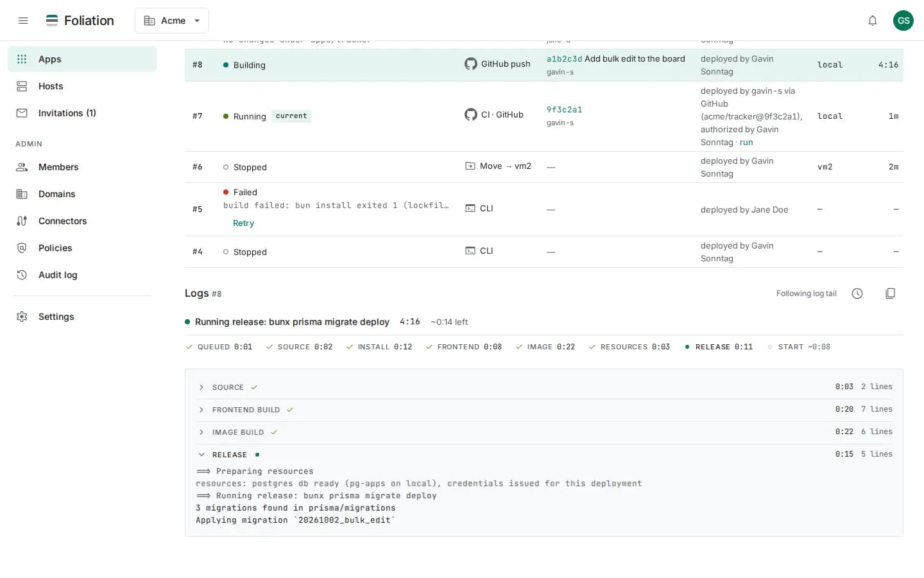The image size is (924, 578).
Task: Click the Move icon on deployment #6
Action: pos(470,166)
